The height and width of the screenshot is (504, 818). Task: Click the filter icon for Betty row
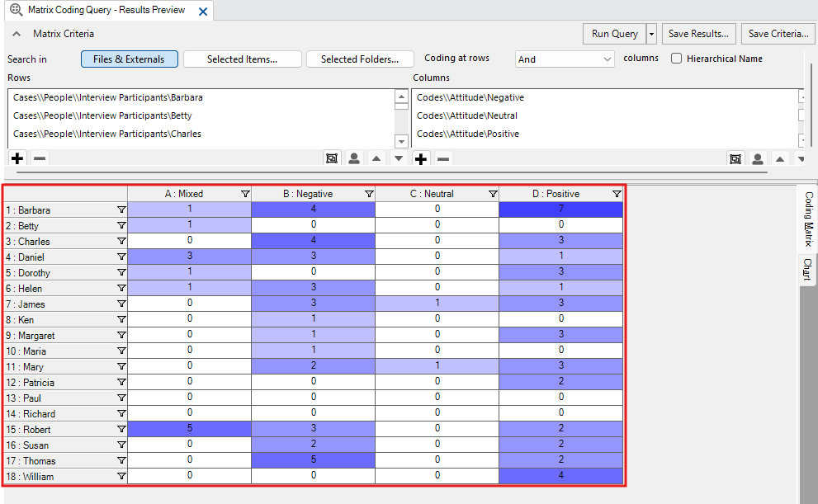click(x=121, y=225)
